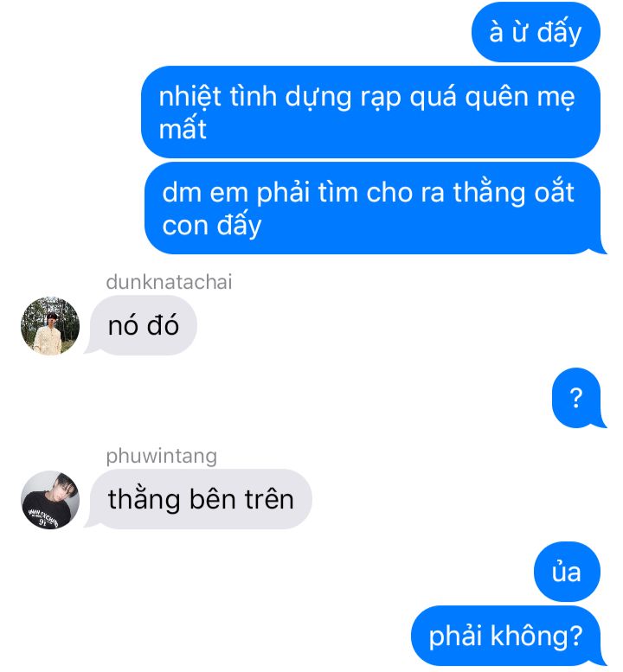
Task: Tap the blue "?" message bubble
Action: 578,398
